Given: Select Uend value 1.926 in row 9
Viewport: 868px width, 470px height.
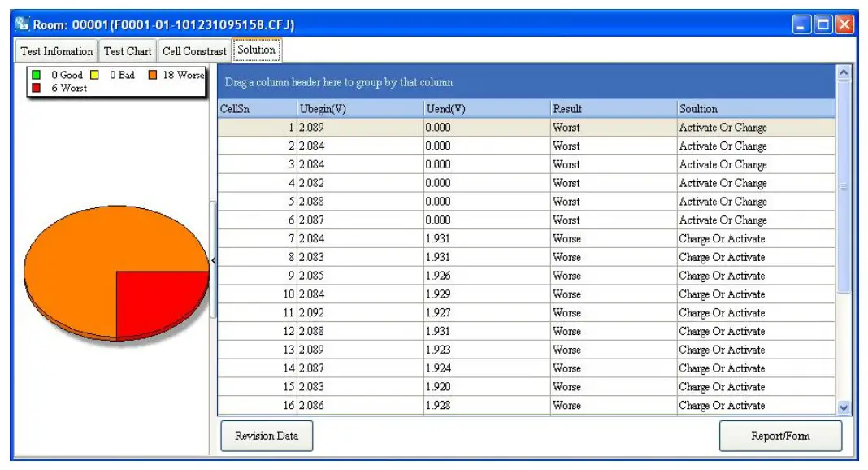Looking at the screenshot, I should (x=487, y=276).
